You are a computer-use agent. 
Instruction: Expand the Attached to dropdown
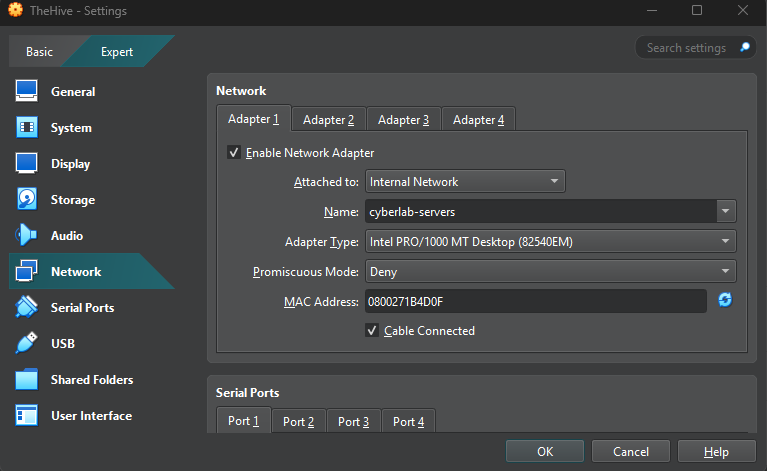(465, 182)
